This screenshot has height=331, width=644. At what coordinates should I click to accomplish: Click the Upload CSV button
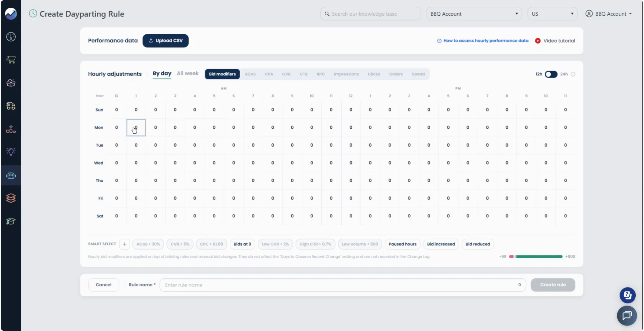166,41
